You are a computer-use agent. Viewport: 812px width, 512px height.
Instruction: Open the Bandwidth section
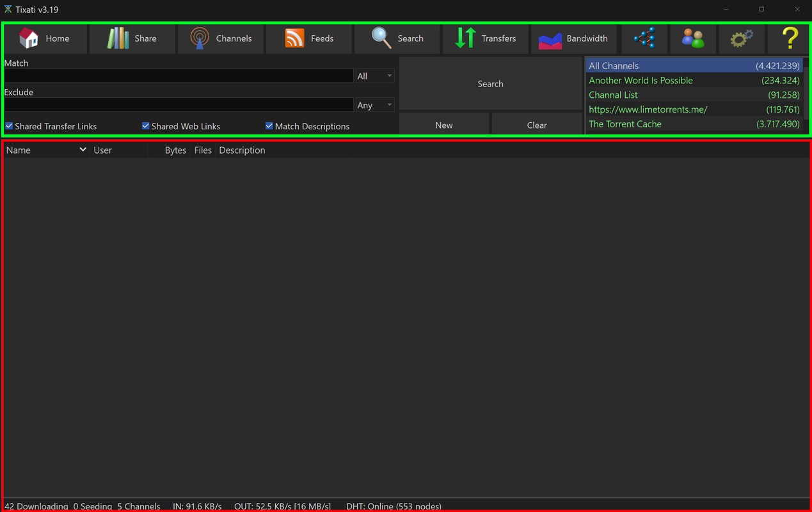(x=574, y=38)
